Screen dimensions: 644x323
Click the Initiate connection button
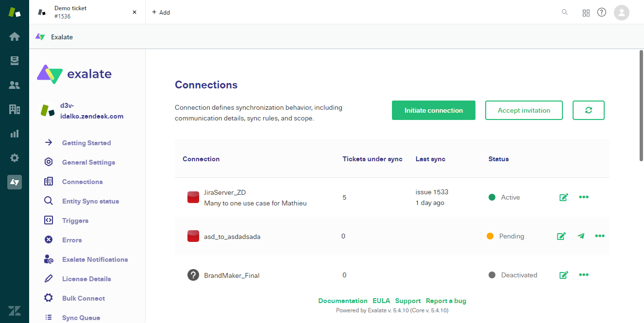(x=434, y=110)
